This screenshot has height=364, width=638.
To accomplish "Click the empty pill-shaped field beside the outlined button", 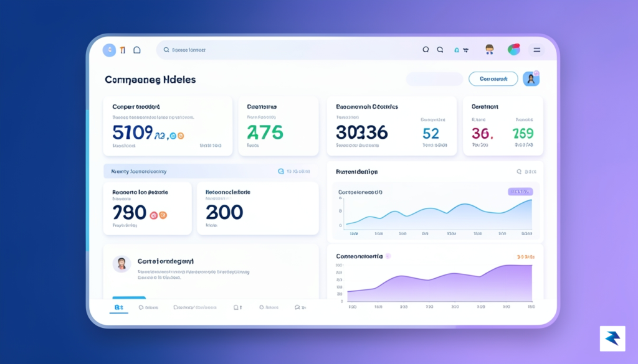I will click(x=434, y=79).
